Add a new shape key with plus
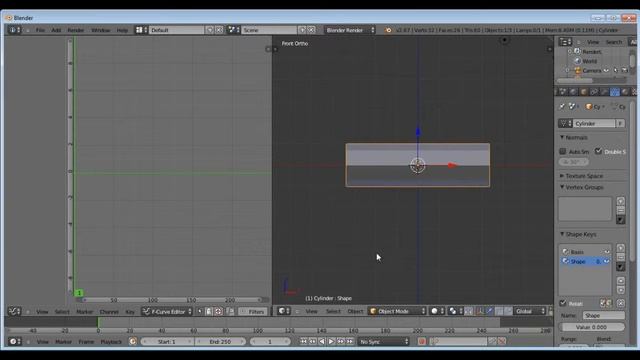The image size is (640, 360). click(x=620, y=248)
